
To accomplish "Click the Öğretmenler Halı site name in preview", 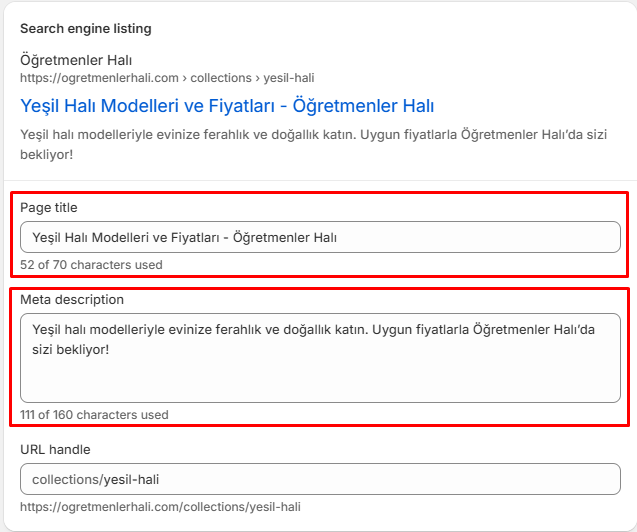I will pyautogui.click(x=76, y=60).
